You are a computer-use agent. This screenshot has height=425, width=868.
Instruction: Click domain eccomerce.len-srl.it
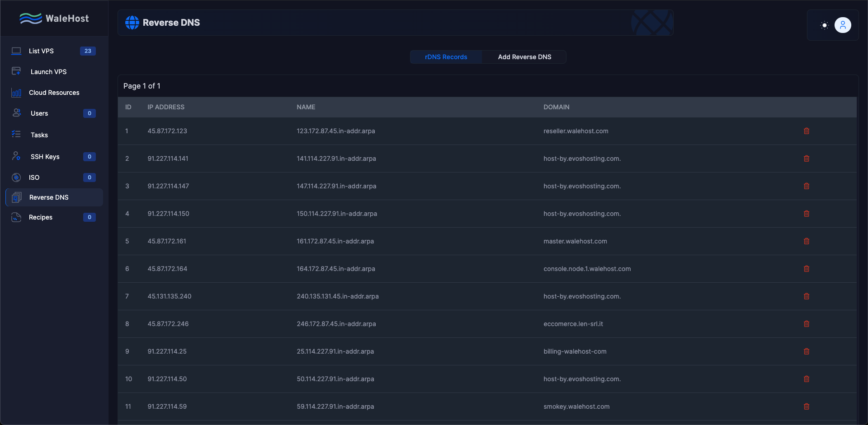tap(573, 324)
